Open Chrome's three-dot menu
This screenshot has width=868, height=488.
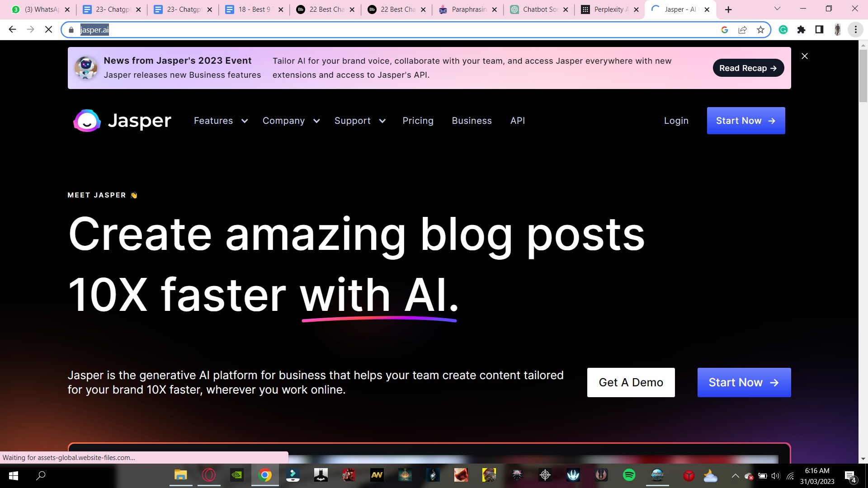click(x=855, y=30)
